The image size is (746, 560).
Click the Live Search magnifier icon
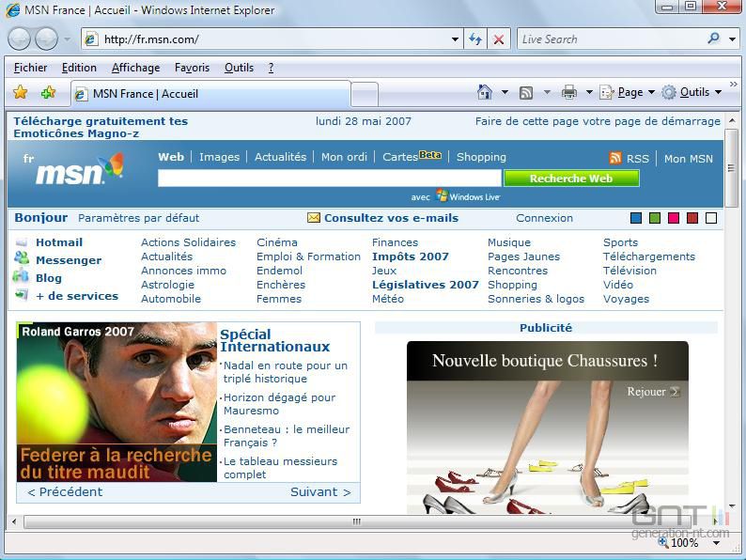pos(713,39)
